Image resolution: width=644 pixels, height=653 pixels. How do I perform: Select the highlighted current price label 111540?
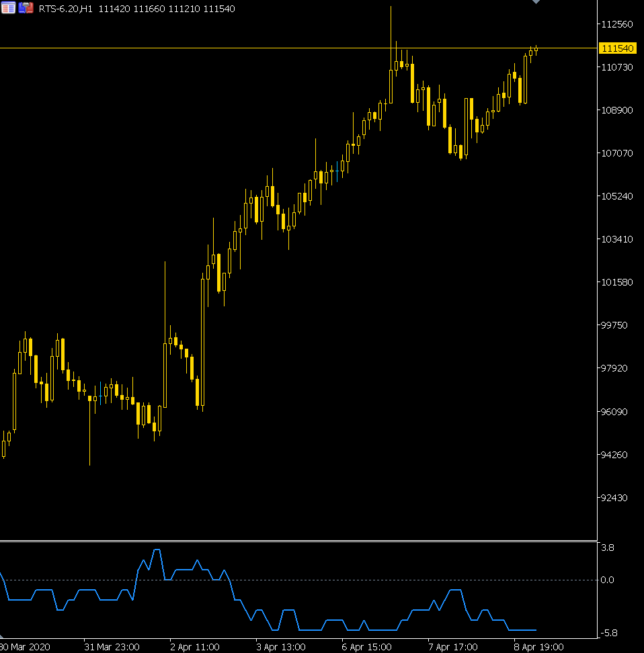pyautogui.click(x=618, y=48)
